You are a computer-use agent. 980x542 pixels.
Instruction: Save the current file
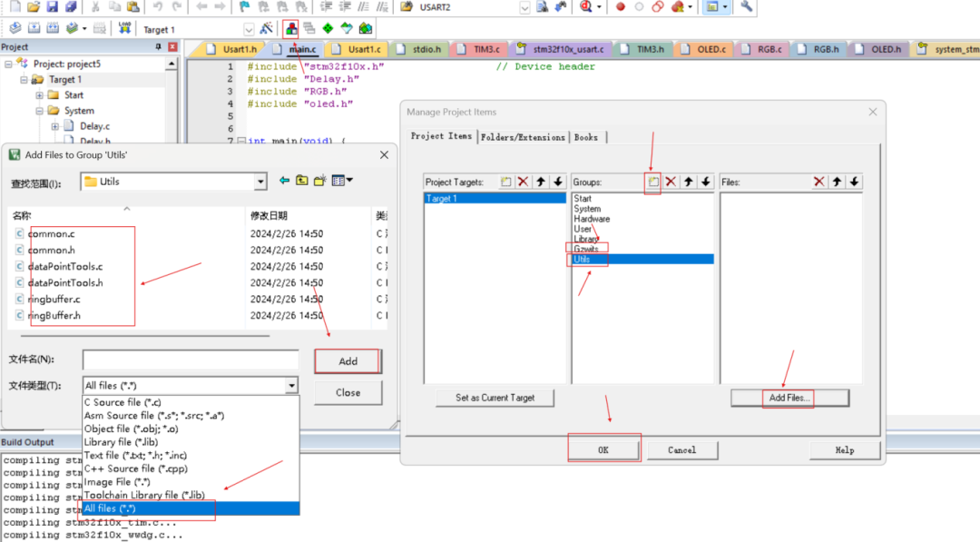coord(53,7)
